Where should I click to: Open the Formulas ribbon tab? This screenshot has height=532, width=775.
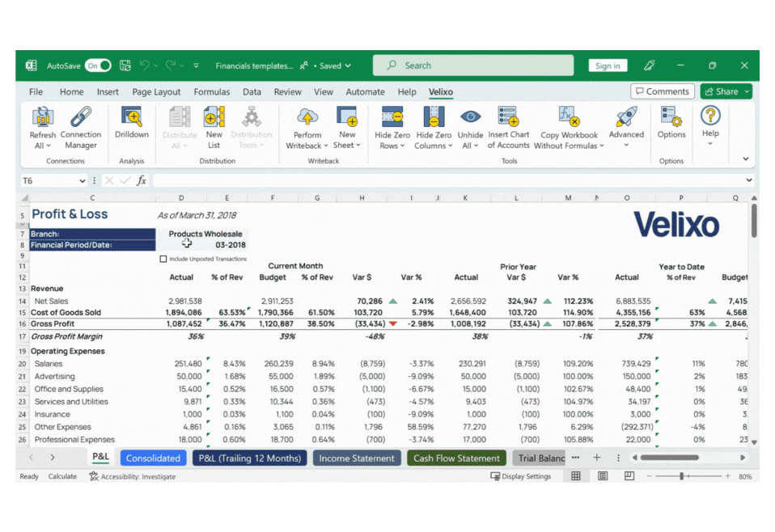(x=212, y=91)
